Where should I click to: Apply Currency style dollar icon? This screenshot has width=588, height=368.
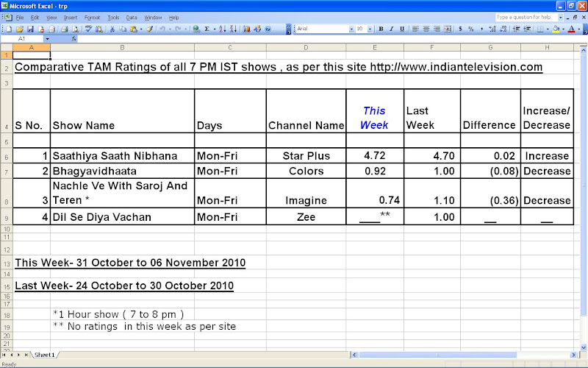(460, 29)
